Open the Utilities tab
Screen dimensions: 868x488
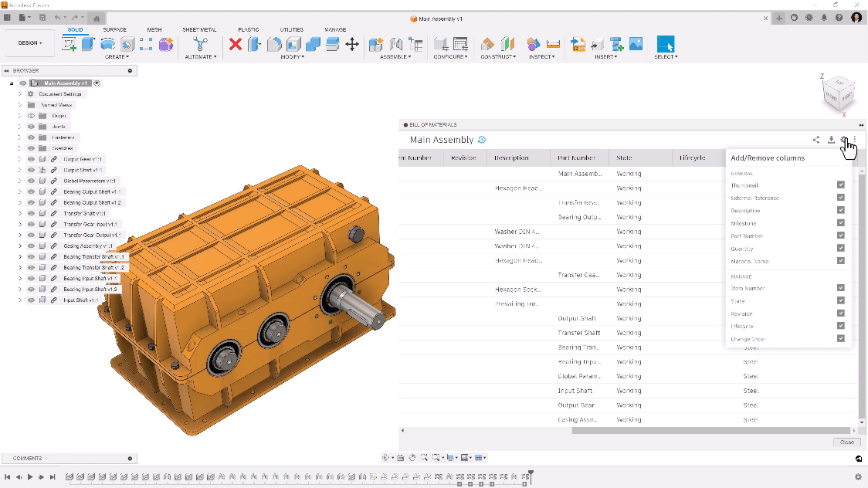click(x=291, y=29)
